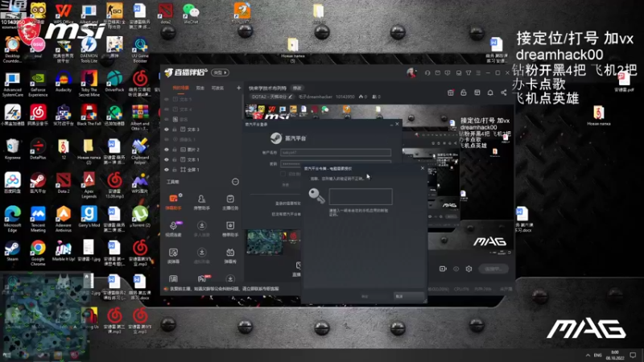Screen dimensions: 644x362
Task: Open the Dota 2 desktop shortcut
Action: click(64, 183)
